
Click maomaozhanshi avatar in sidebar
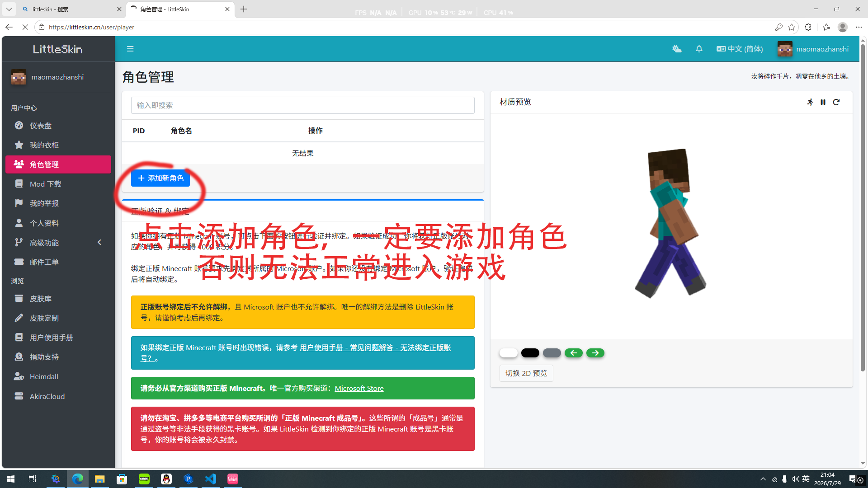tap(19, 77)
